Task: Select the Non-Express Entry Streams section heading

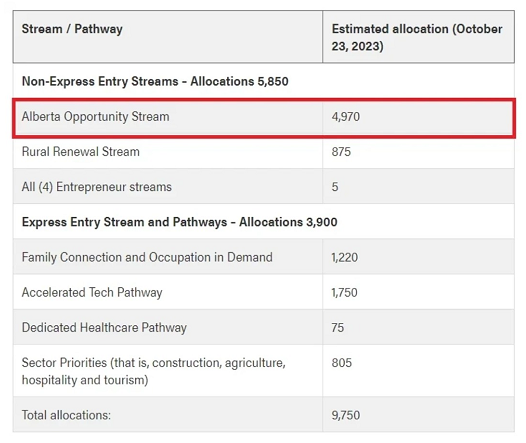Action: [155, 81]
